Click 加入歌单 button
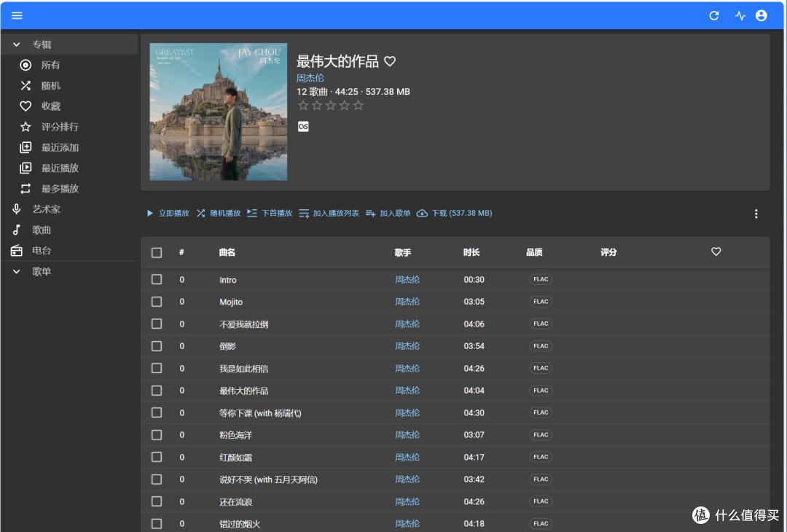This screenshot has height=532, width=787. [388, 214]
